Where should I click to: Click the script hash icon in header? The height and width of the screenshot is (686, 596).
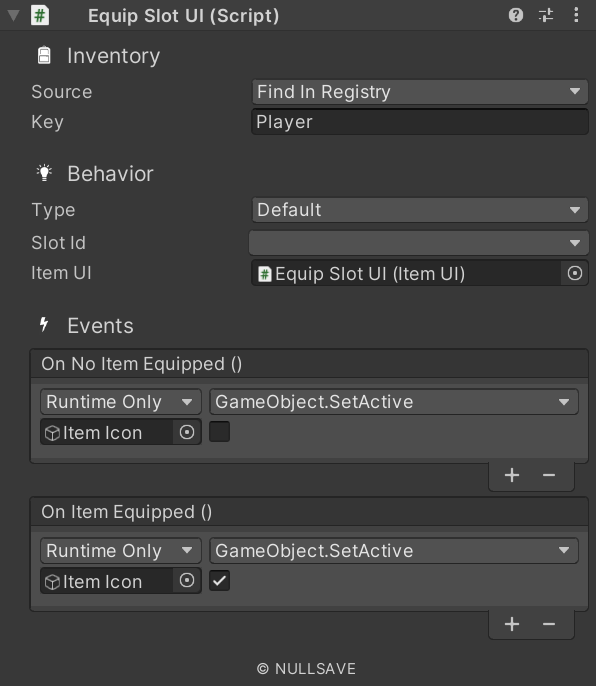(40, 15)
